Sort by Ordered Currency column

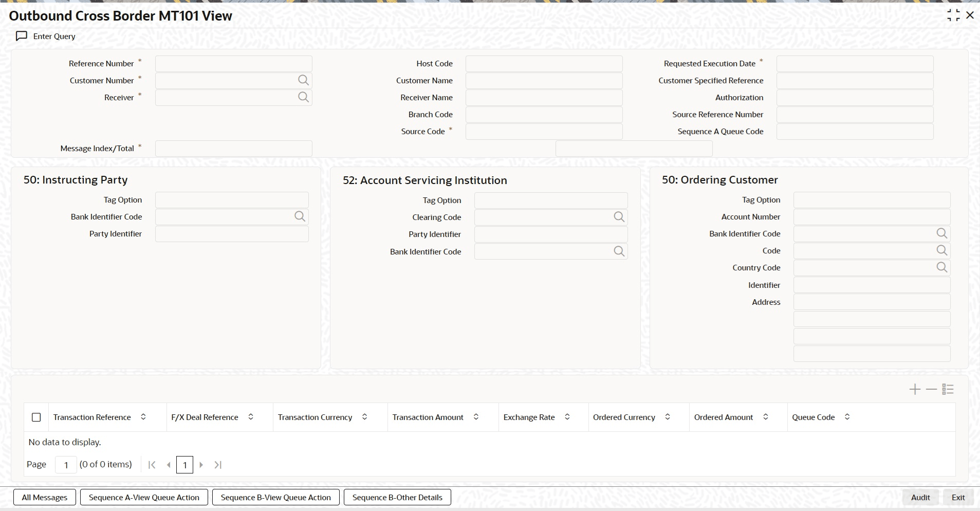668,417
